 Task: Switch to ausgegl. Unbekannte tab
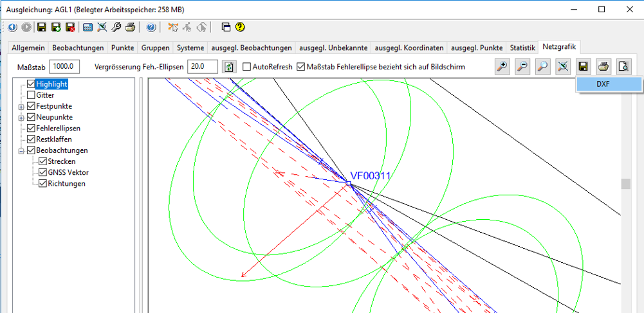coord(333,48)
